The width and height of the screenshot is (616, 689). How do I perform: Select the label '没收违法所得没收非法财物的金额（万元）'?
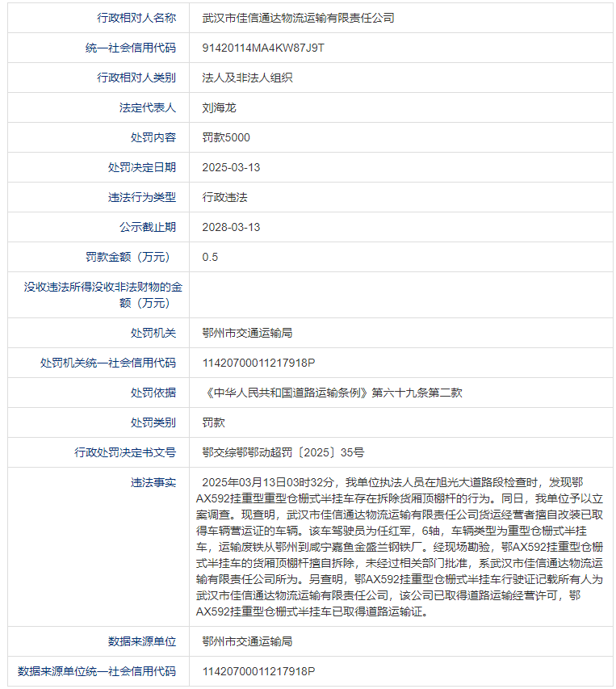pos(103,295)
